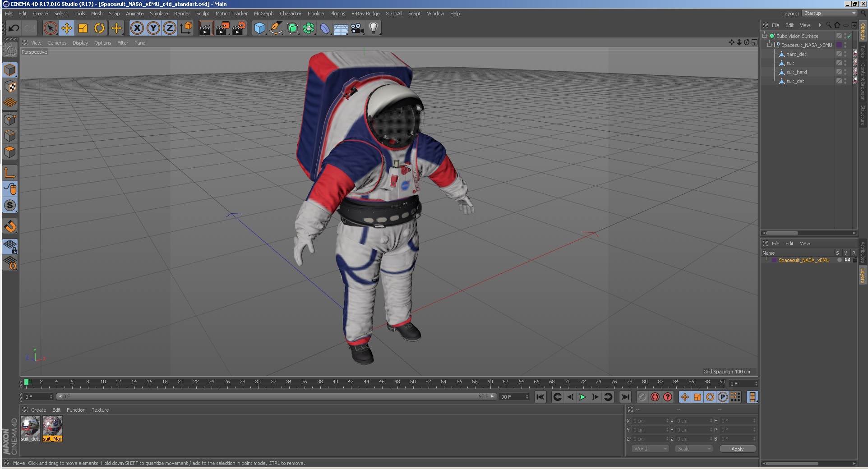Screen dimensions: 868x469
Task: Open the Layers side tab
Action: [863, 276]
